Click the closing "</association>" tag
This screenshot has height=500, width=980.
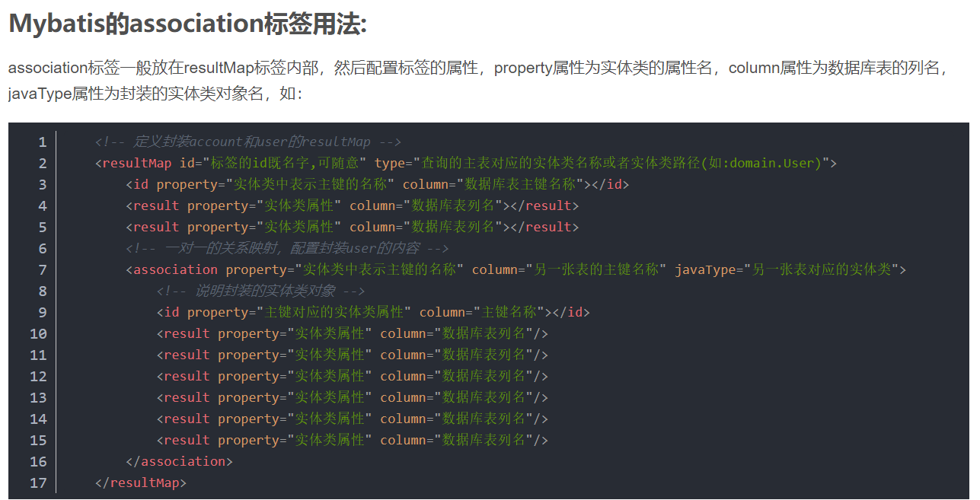pos(180,461)
